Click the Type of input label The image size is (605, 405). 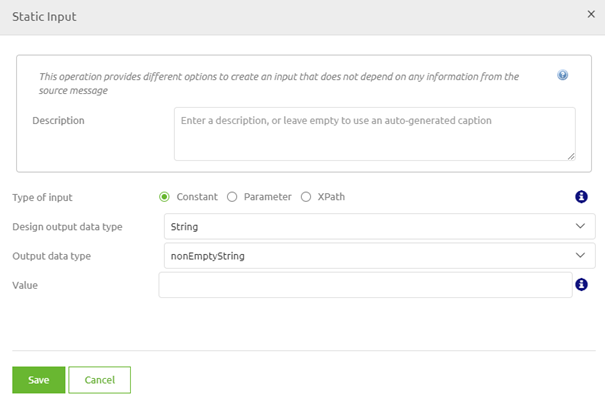42,197
